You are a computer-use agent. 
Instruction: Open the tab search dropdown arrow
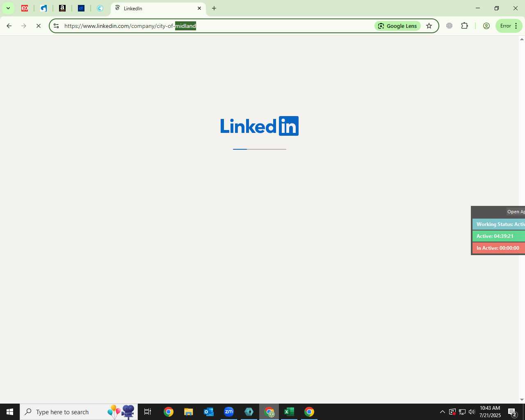(x=8, y=8)
